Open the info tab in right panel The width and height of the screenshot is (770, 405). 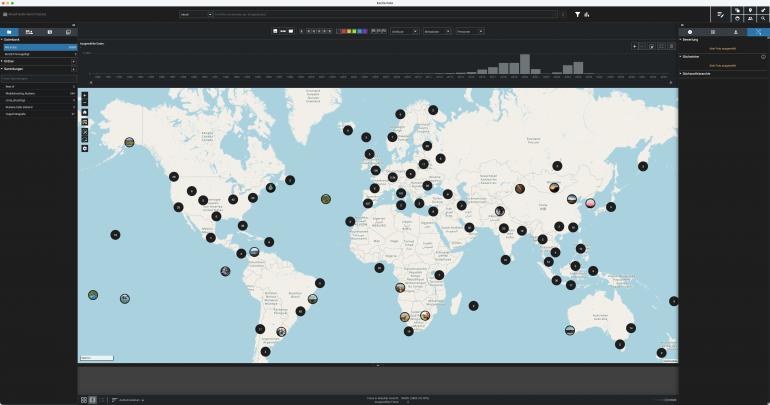pyautogui.click(x=690, y=32)
